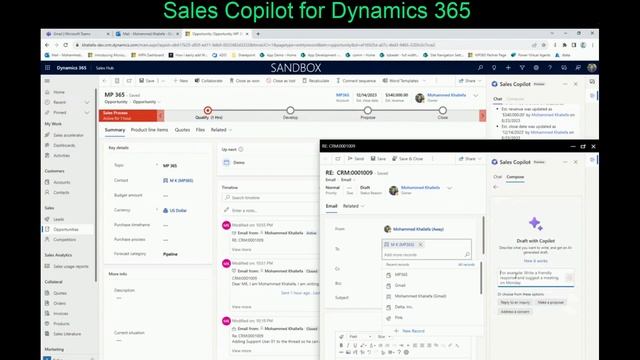Click the How it works link
The image size is (640, 360).
point(536,261)
